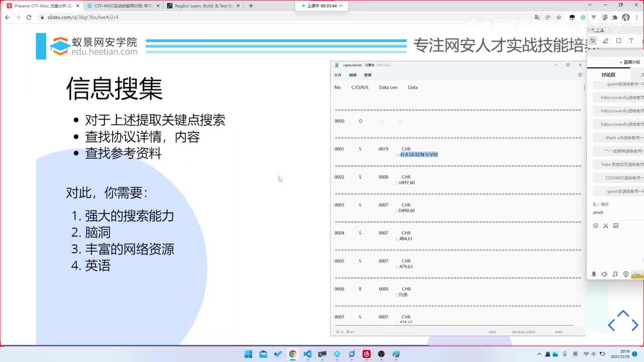Toggle the speaker in the live panel
644x362 pixels.
[604, 274]
